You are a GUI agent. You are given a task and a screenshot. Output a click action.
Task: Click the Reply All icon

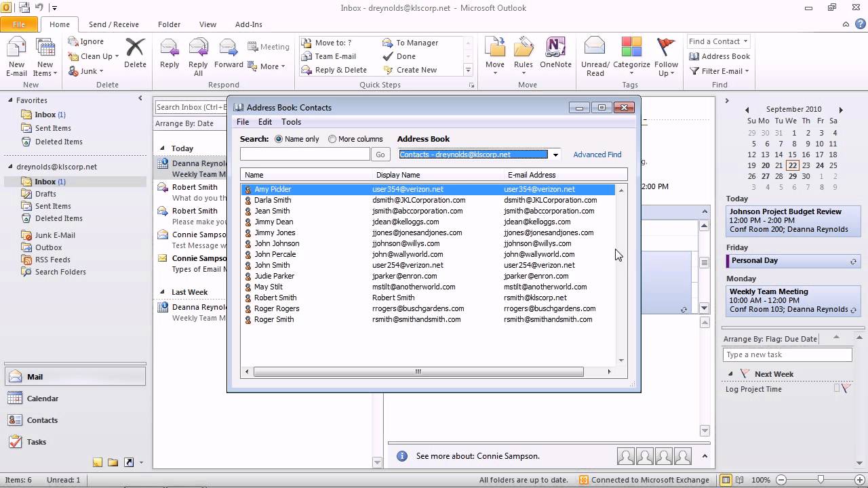pos(198,49)
